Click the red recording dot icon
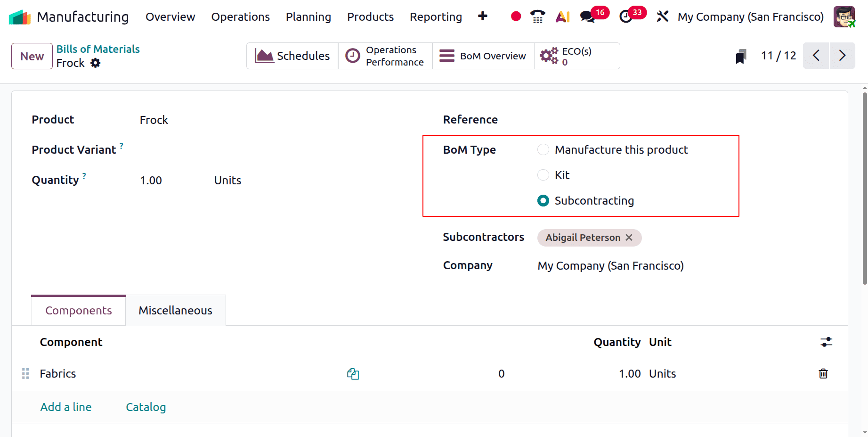 pyautogui.click(x=516, y=16)
